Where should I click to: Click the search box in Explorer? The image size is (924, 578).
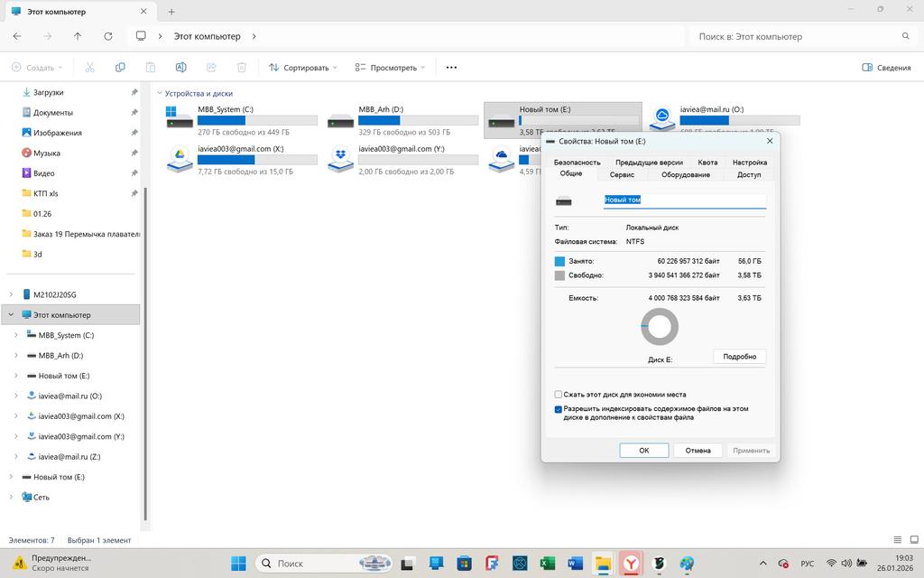(799, 37)
